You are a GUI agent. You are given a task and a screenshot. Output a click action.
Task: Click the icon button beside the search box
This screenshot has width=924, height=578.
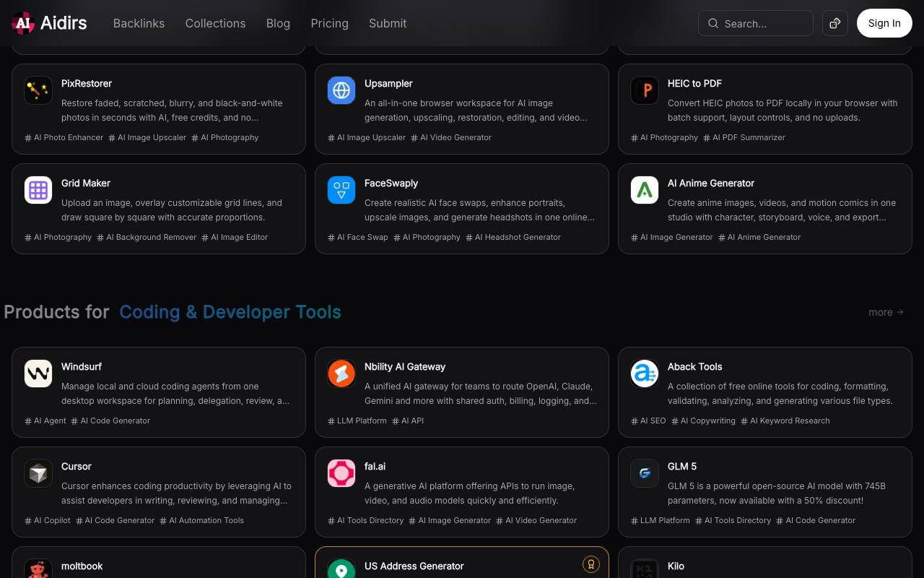pos(835,23)
